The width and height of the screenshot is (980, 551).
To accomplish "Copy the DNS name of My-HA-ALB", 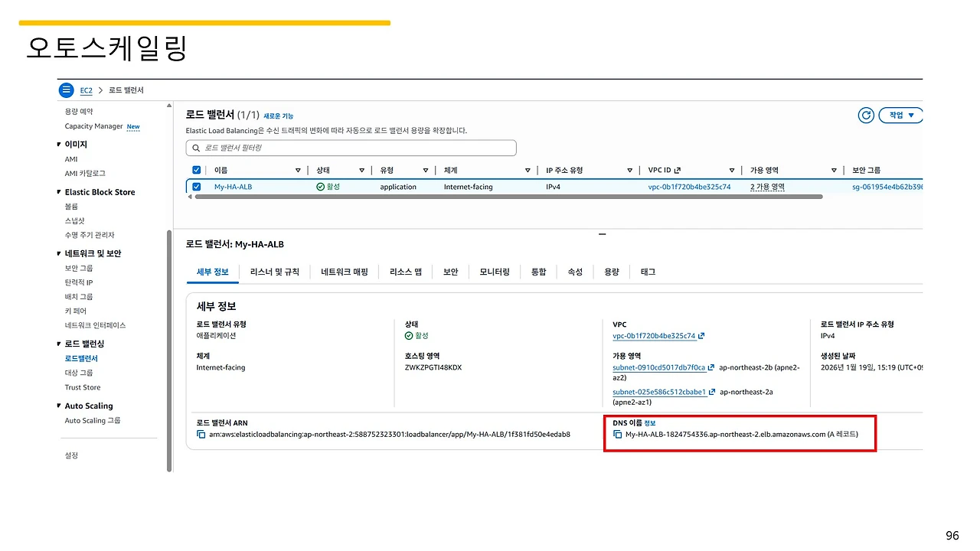I will (618, 435).
